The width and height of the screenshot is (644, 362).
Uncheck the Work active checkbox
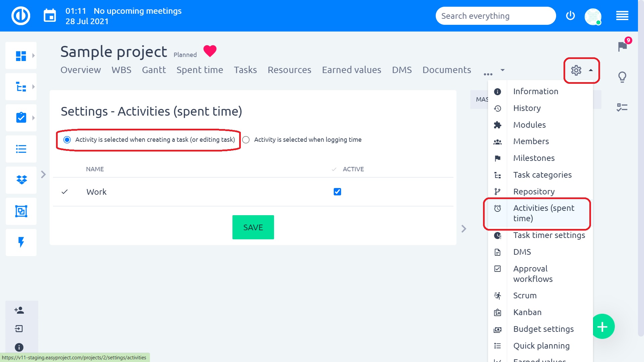coord(337,192)
